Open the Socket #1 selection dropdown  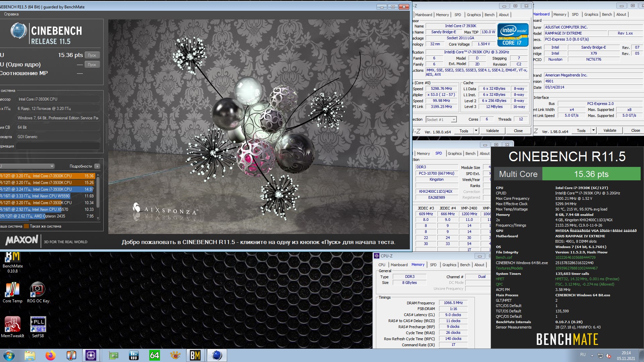(441, 120)
